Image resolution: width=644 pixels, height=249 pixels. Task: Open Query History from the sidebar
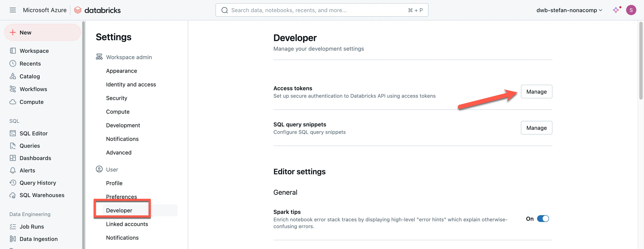37,183
